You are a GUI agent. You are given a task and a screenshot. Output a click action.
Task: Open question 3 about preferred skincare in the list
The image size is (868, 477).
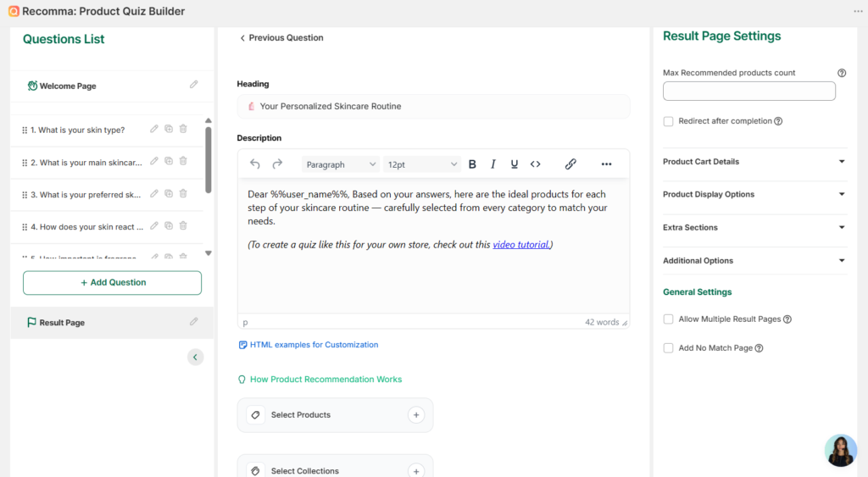click(x=86, y=195)
